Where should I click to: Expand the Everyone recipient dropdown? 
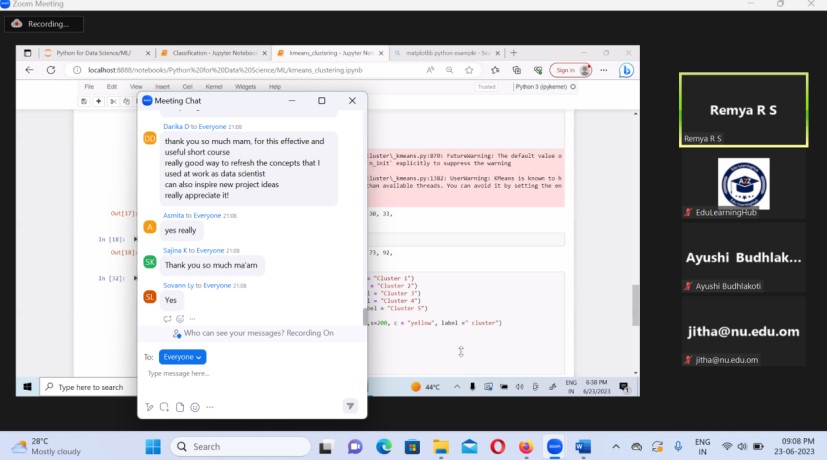(x=182, y=357)
